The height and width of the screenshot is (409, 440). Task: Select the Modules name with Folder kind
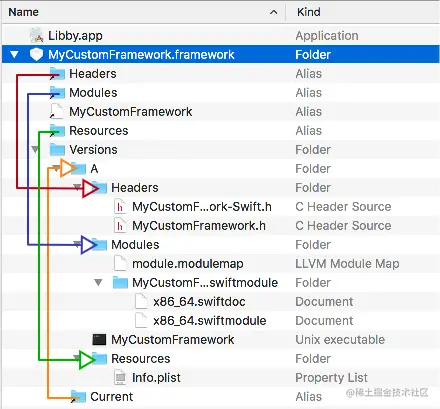pyautogui.click(x=135, y=244)
